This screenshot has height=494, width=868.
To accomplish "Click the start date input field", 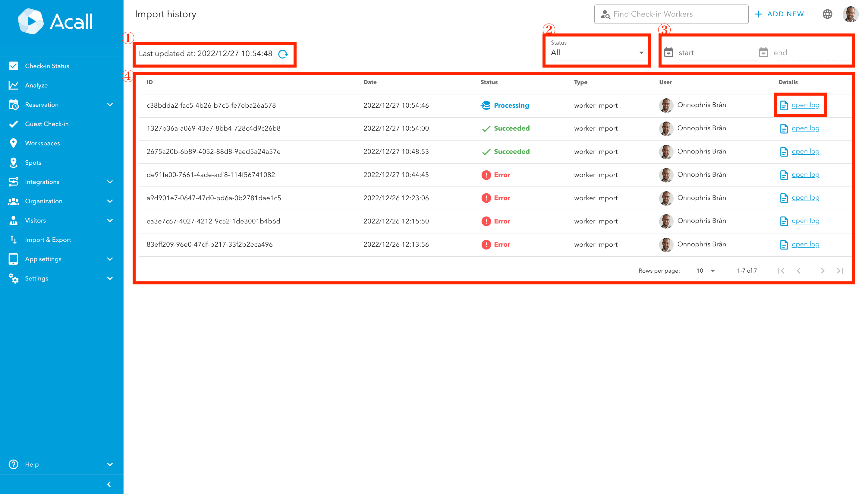I will (717, 53).
